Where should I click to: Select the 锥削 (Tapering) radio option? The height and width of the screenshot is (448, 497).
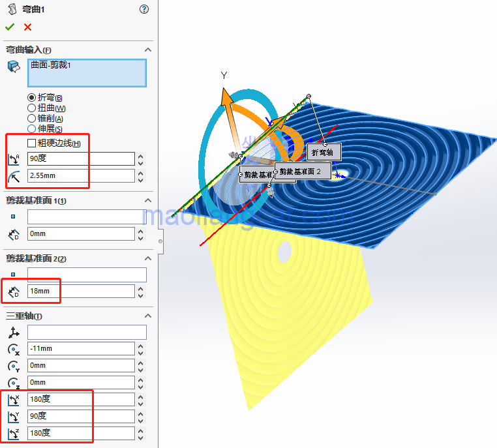(x=31, y=119)
